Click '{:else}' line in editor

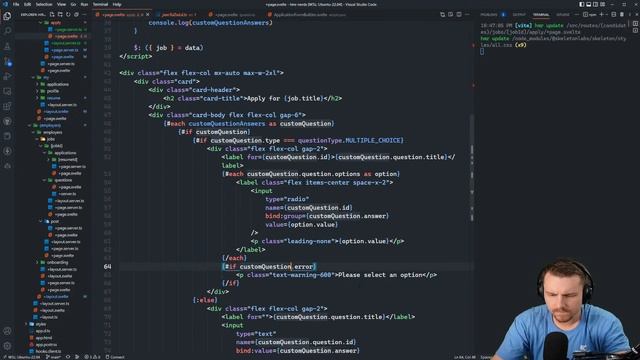(205, 300)
